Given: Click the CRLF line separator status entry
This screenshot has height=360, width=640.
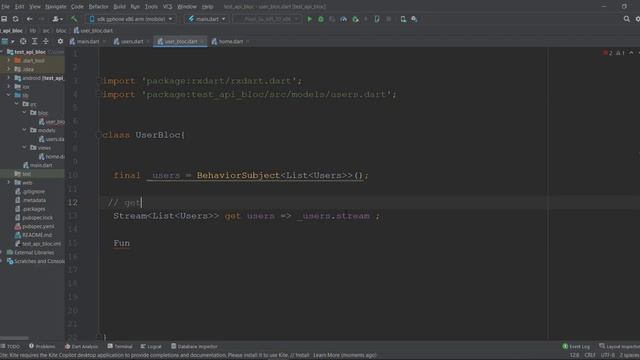Looking at the screenshot, I should point(590,356).
